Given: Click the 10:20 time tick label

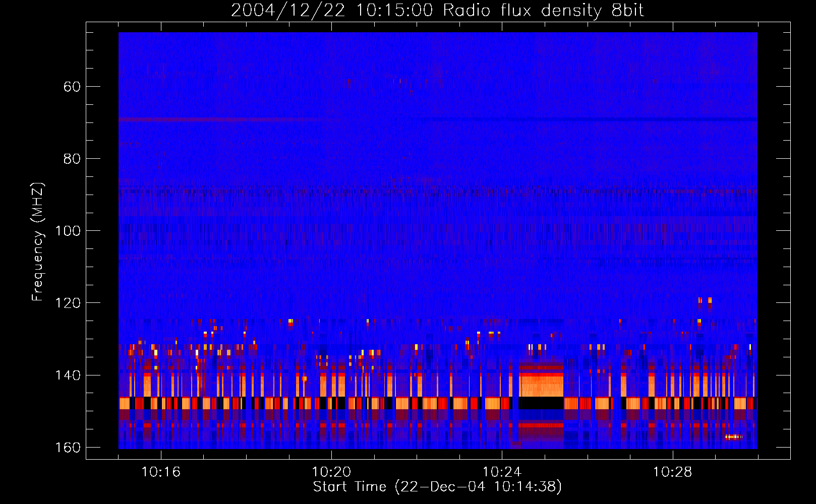Looking at the screenshot, I should click(331, 472).
